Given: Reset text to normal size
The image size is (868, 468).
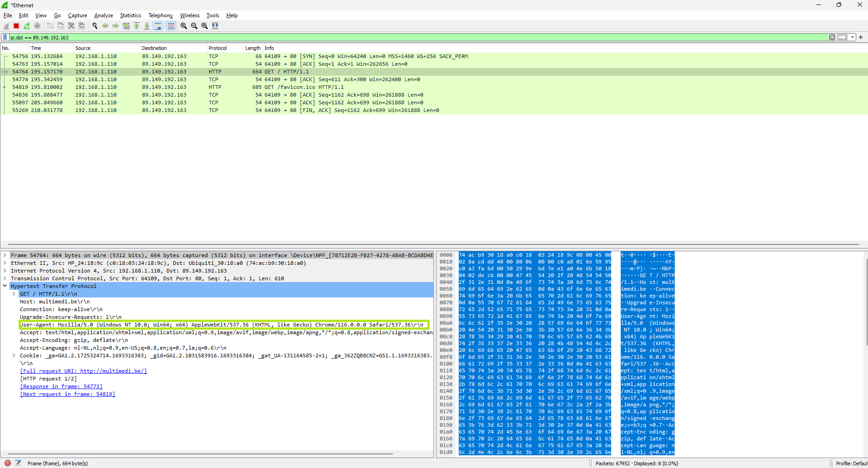Looking at the screenshot, I should (205, 26).
